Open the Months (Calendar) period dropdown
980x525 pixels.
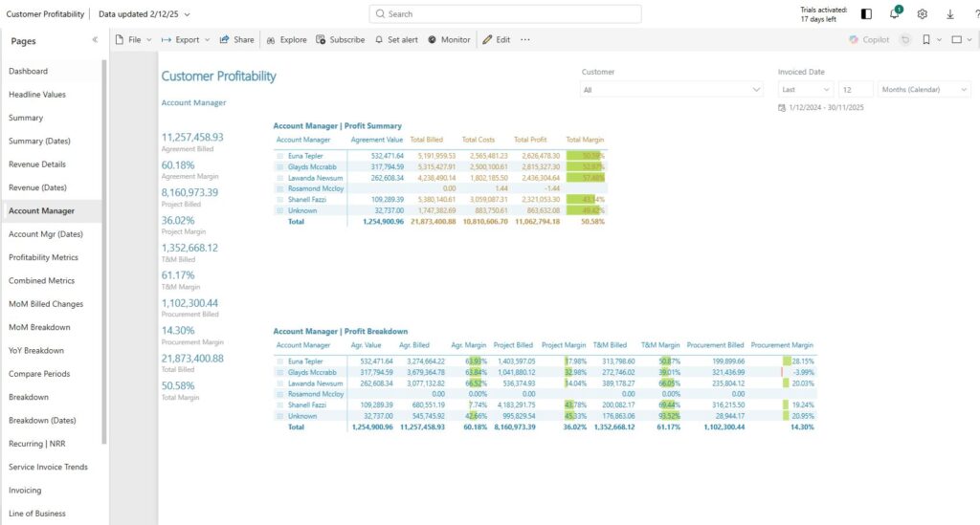point(924,89)
